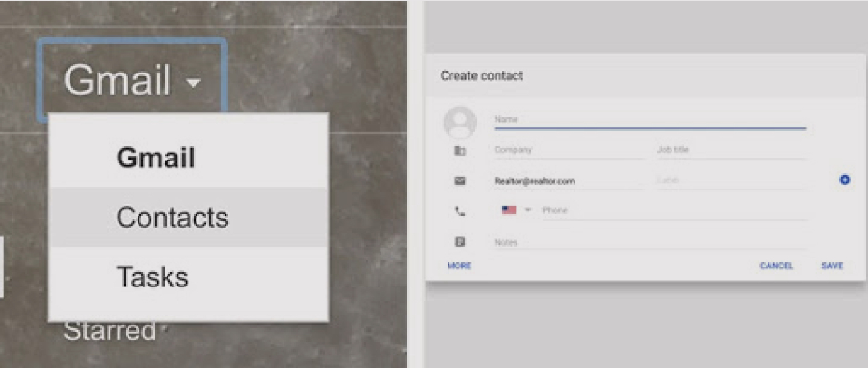Screen dimensions: 868x368
Task: Select Gmail in the dropdown menu
Action: [188, 157]
